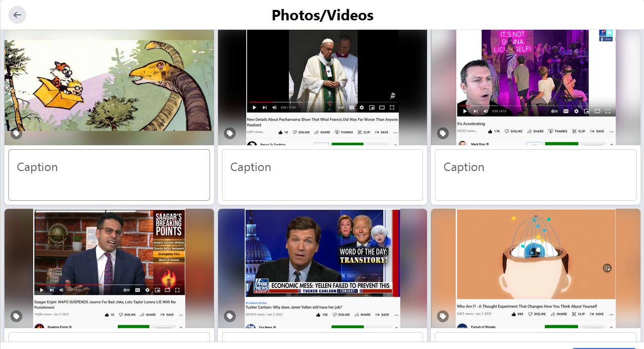Click caption box under the Mark Dice photo
This screenshot has width=644, height=349.
click(x=536, y=175)
